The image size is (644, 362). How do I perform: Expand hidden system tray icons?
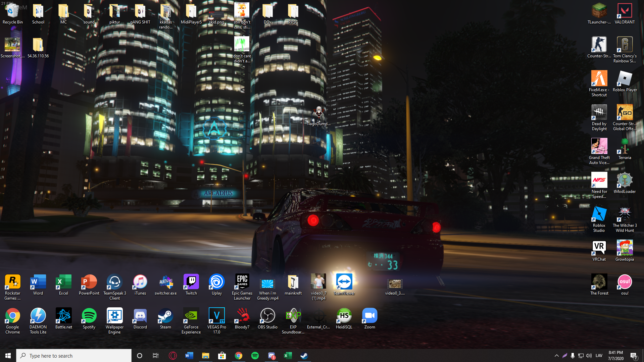click(556, 356)
